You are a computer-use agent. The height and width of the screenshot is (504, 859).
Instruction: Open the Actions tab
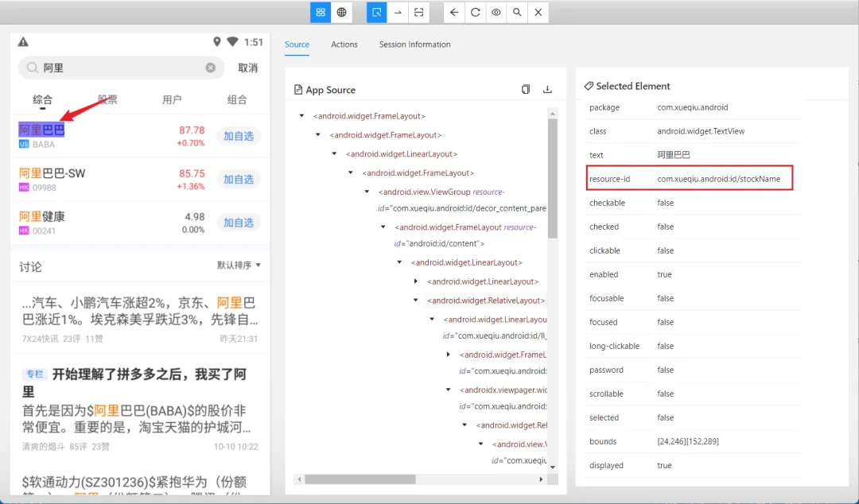pyautogui.click(x=344, y=45)
